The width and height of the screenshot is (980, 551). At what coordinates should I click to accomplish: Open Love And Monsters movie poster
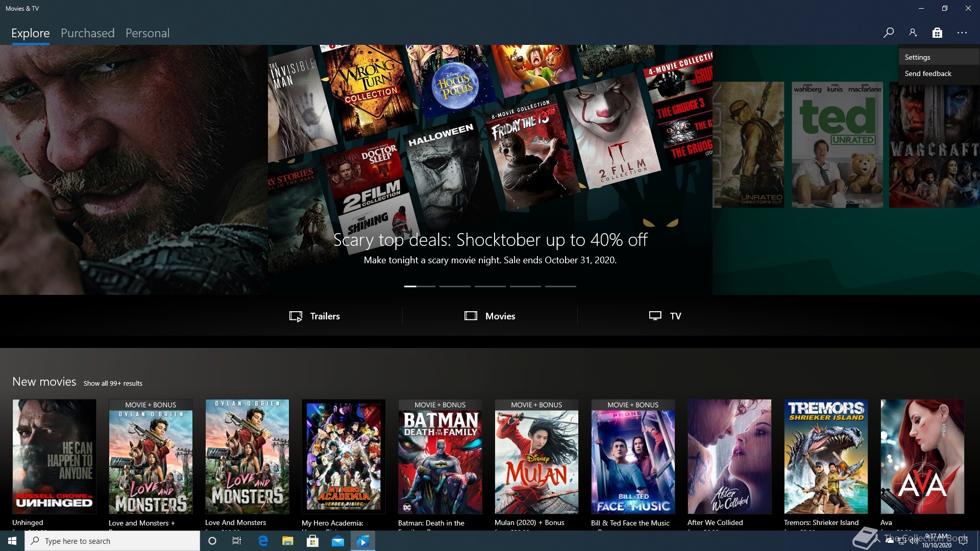247,457
